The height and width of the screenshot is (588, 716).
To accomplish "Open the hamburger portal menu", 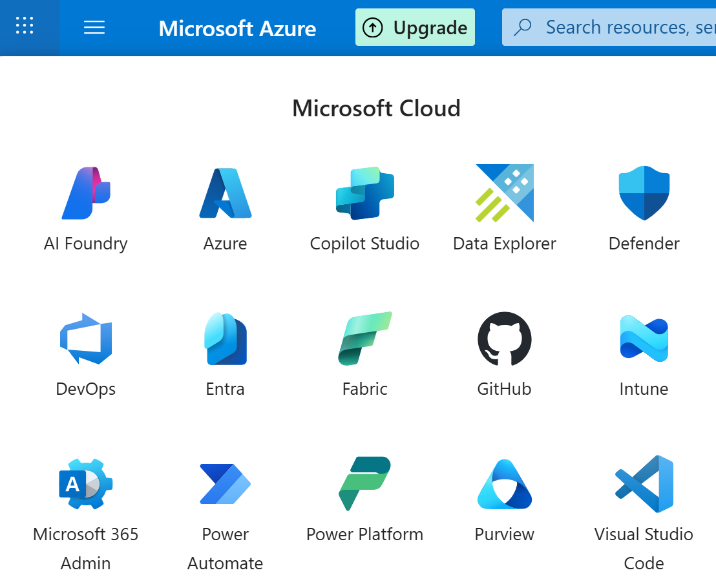I will [94, 27].
